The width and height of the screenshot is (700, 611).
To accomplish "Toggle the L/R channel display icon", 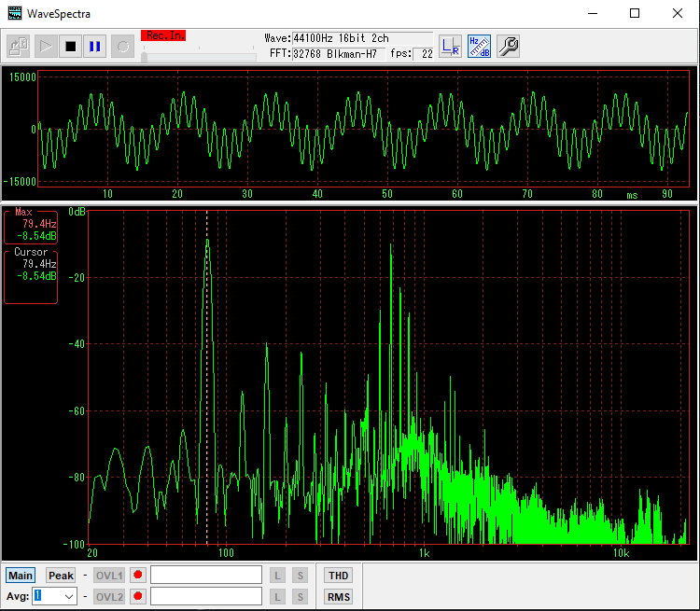I will (x=450, y=46).
